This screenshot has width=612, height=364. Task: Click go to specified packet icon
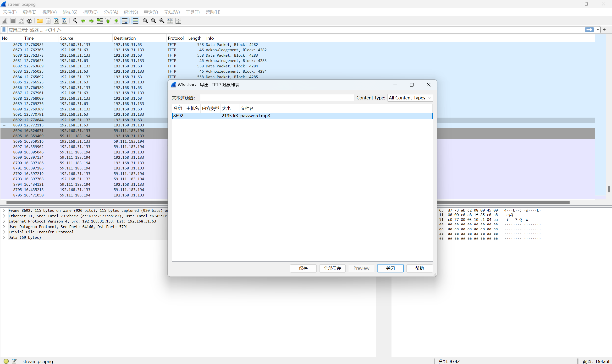[100, 21]
